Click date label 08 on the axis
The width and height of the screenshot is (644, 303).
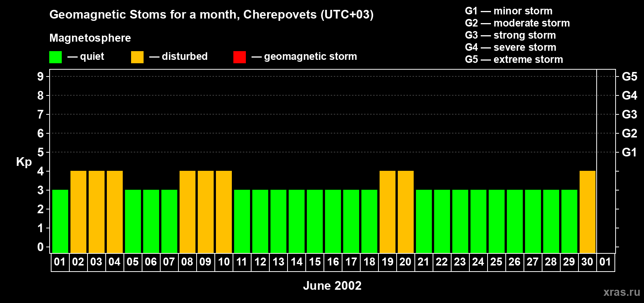click(187, 262)
